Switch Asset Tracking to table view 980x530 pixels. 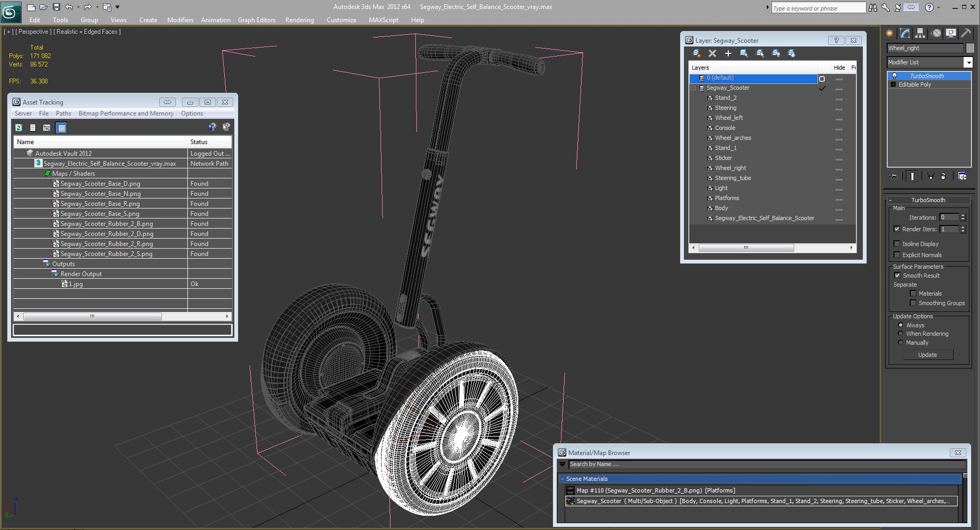[62, 127]
